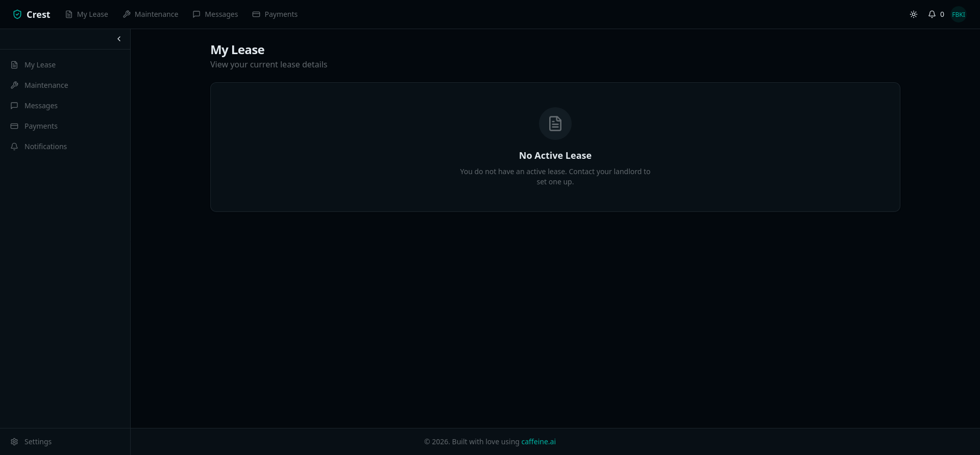
Task: Click the document icon above No Active Lease
Action: [x=555, y=124]
